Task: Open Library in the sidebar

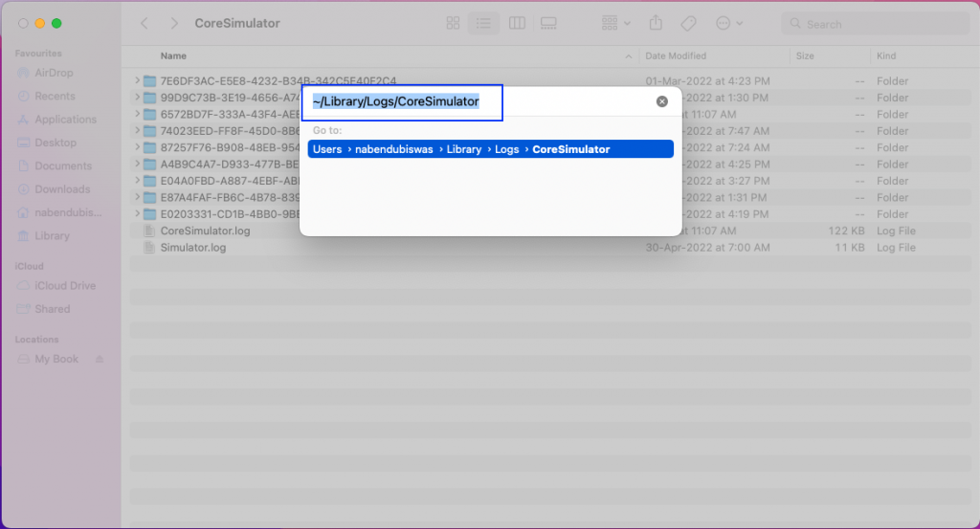Action: point(52,236)
